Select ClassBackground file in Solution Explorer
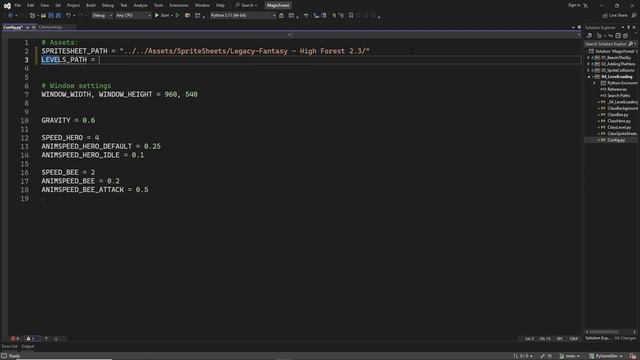Viewport: 640px width, 360px height. [x=622, y=108]
